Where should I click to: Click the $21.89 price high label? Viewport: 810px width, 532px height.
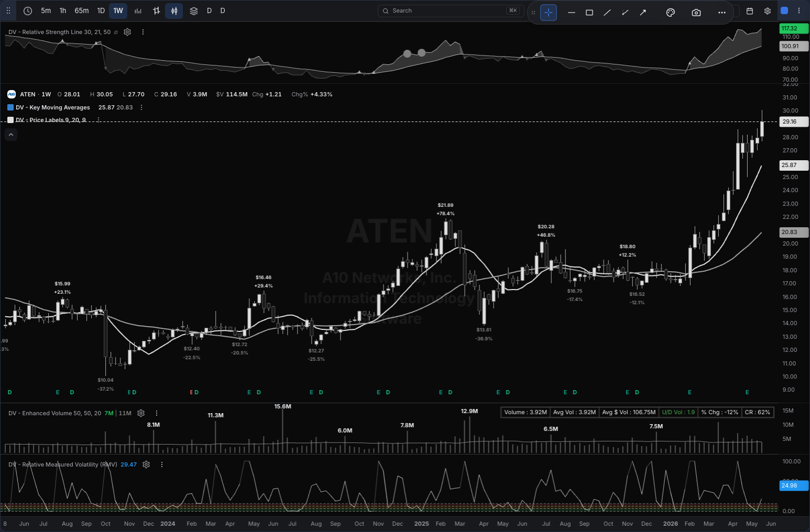coord(445,205)
